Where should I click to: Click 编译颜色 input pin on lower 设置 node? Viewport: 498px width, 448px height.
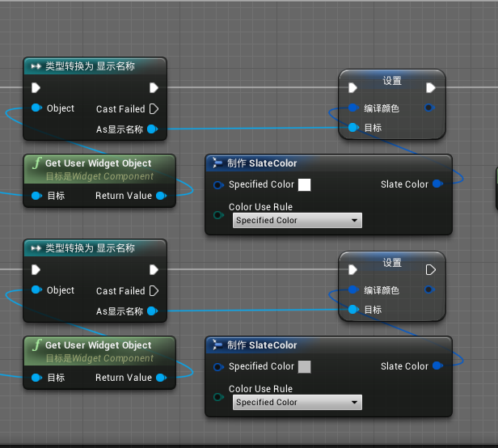click(353, 290)
